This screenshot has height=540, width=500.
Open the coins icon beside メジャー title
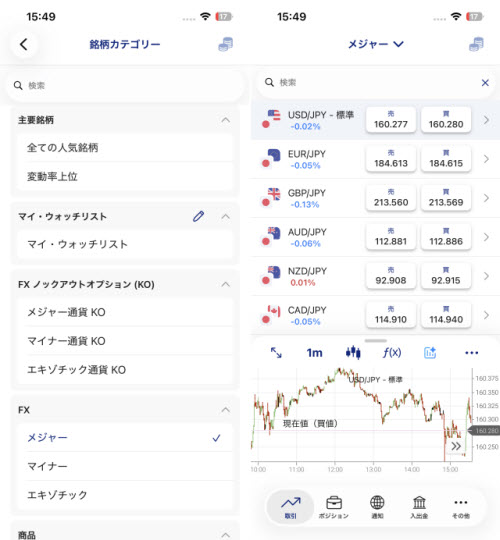pos(476,44)
